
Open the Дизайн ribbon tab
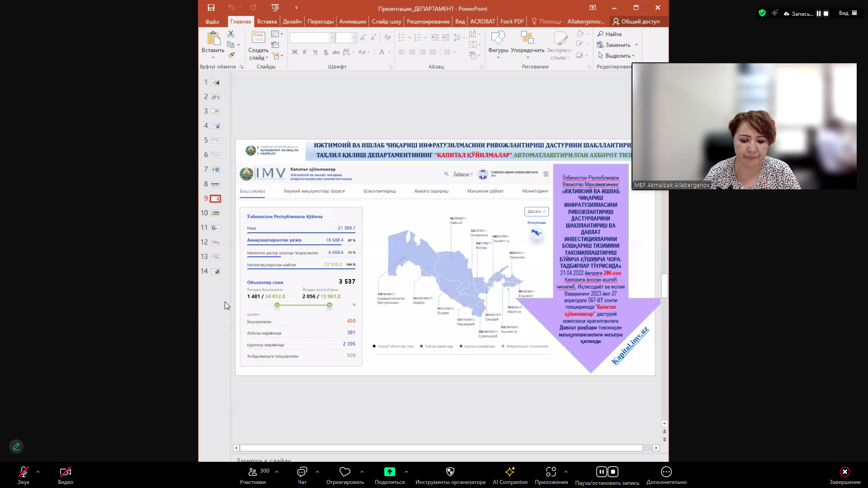pos(292,21)
